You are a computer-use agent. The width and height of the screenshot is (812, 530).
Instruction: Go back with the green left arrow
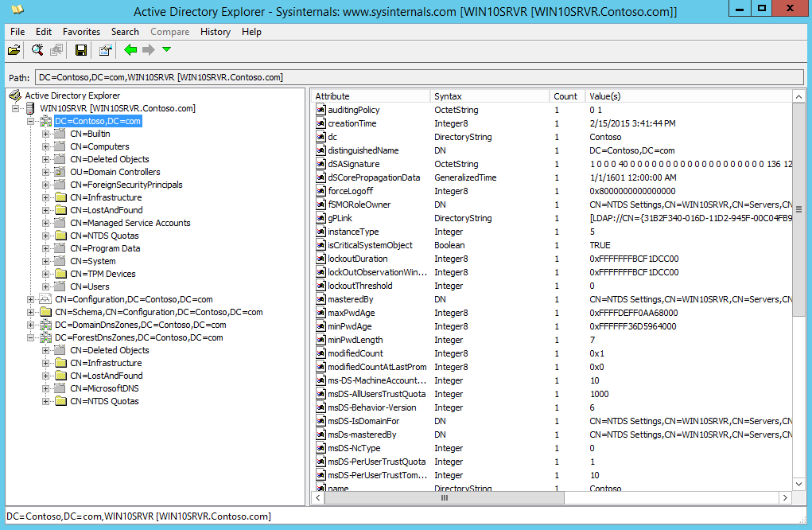[130, 49]
